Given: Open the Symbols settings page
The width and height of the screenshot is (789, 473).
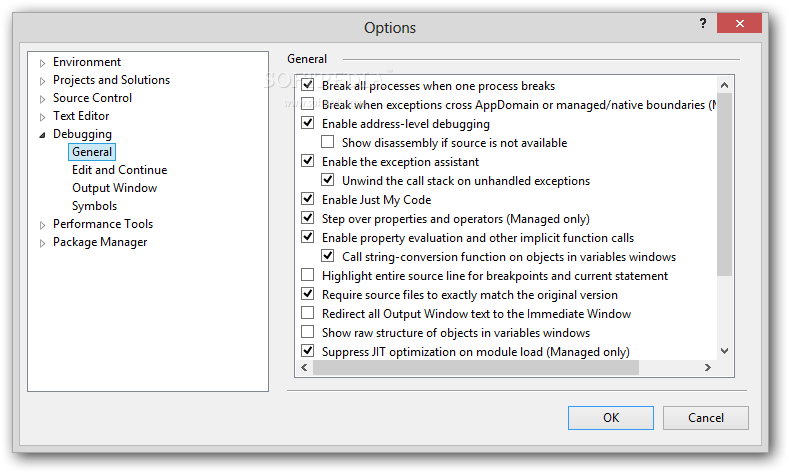Looking at the screenshot, I should (x=94, y=206).
